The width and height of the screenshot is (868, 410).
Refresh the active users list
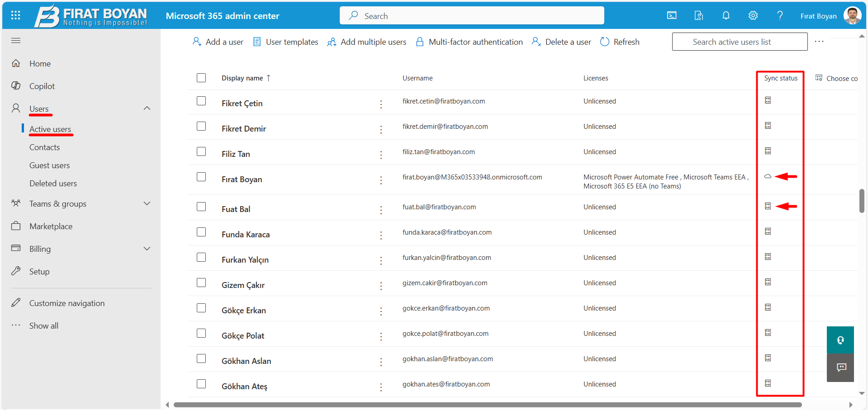point(620,42)
